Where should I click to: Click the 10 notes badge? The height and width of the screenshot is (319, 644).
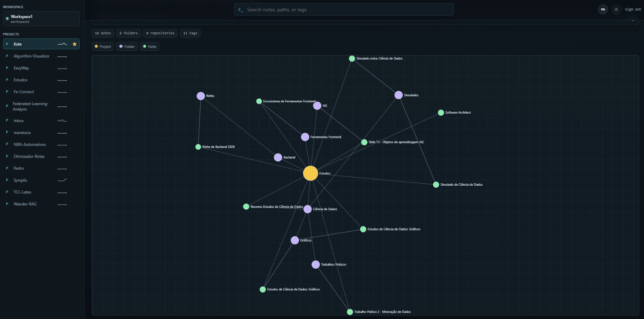point(103,33)
